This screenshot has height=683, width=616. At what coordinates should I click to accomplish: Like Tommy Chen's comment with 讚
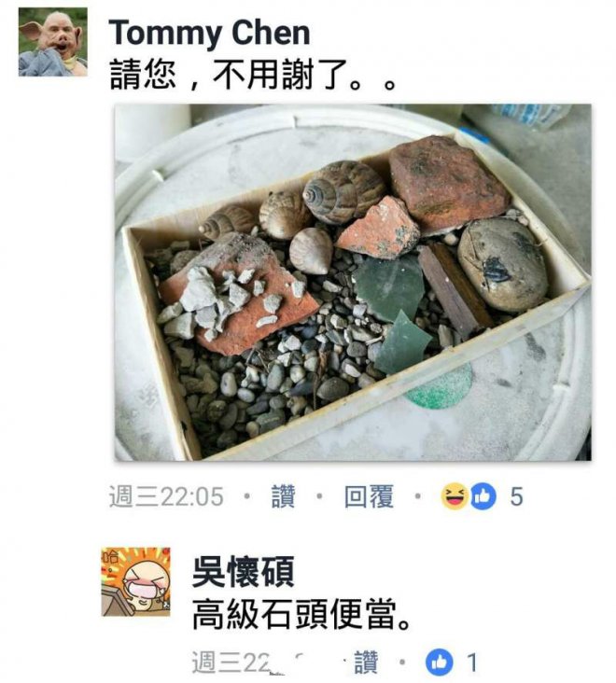pos(283,496)
